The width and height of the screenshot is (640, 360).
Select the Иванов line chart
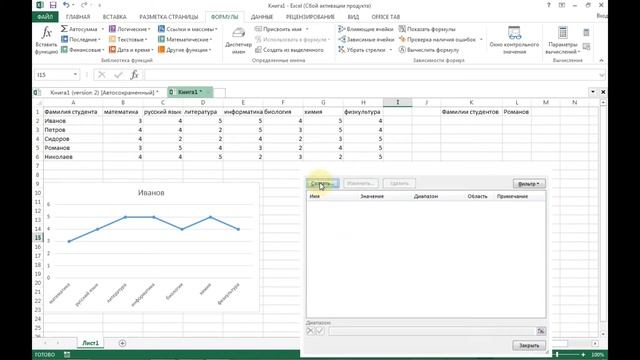click(x=151, y=247)
